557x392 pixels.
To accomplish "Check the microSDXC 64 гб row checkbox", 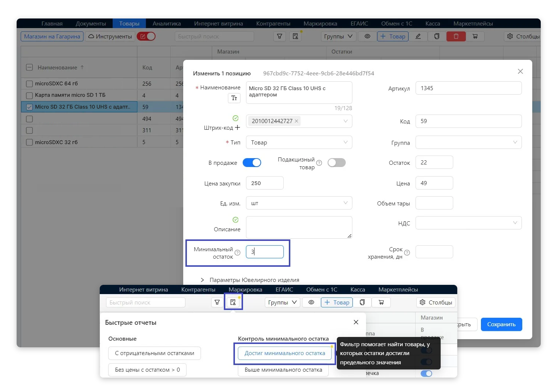I will (30, 84).
